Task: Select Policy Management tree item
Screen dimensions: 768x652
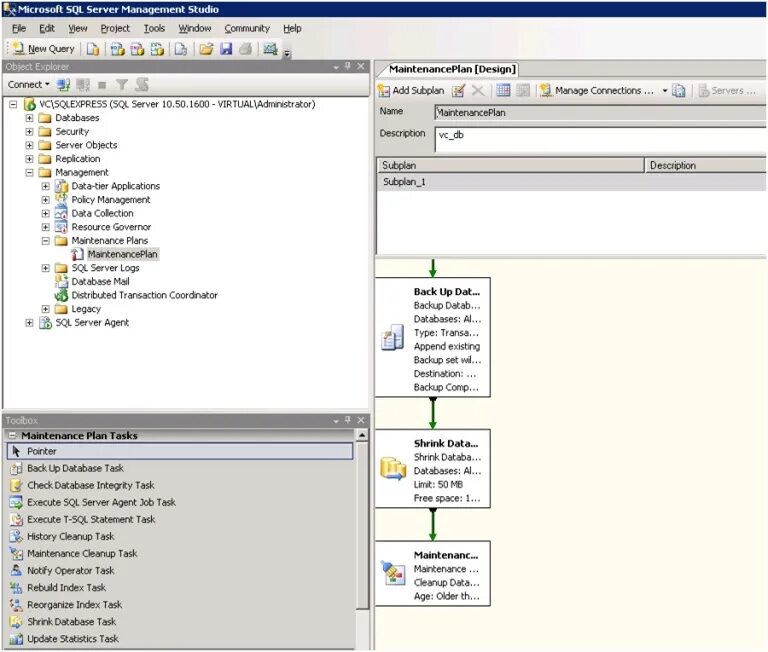Action: point(111,200)
